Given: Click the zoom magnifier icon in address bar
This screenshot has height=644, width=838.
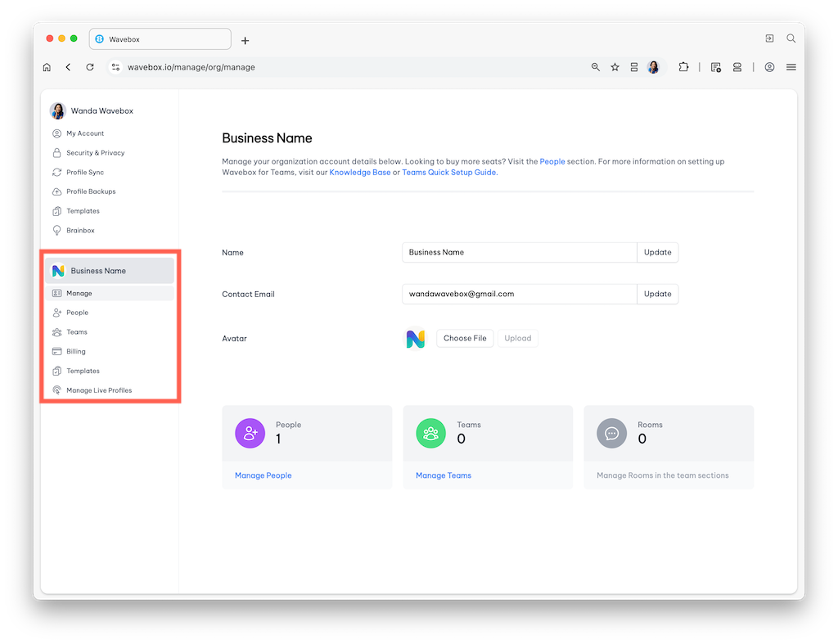Looking at the screenshot, I should pyautogui.click(x=596, y=67).
